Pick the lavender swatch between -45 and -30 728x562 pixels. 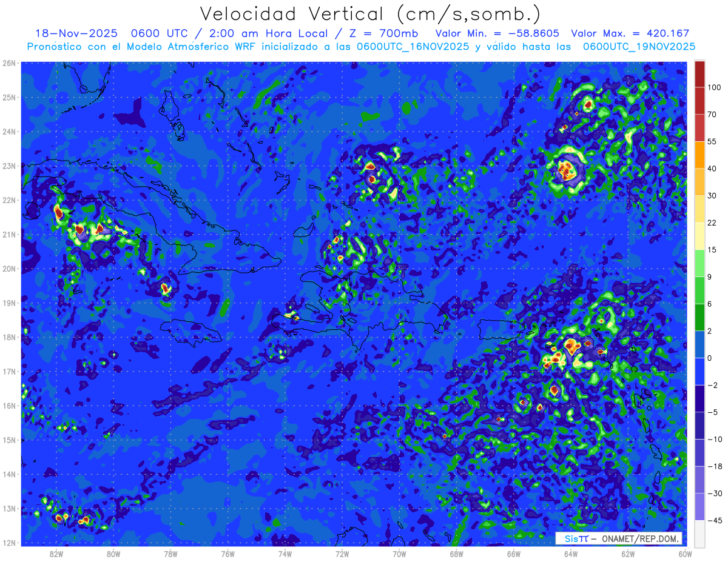pyautogui.click(x=699, y=506)
